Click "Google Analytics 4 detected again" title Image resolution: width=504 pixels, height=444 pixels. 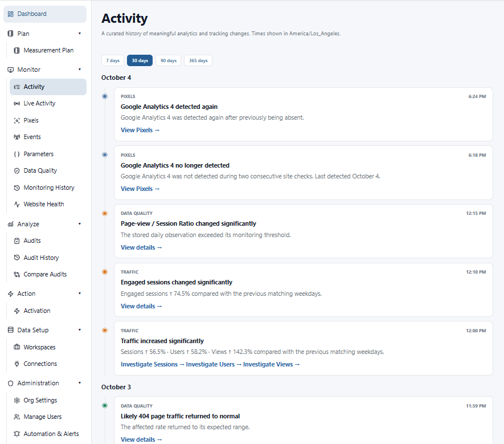click(x=169, y=107)
